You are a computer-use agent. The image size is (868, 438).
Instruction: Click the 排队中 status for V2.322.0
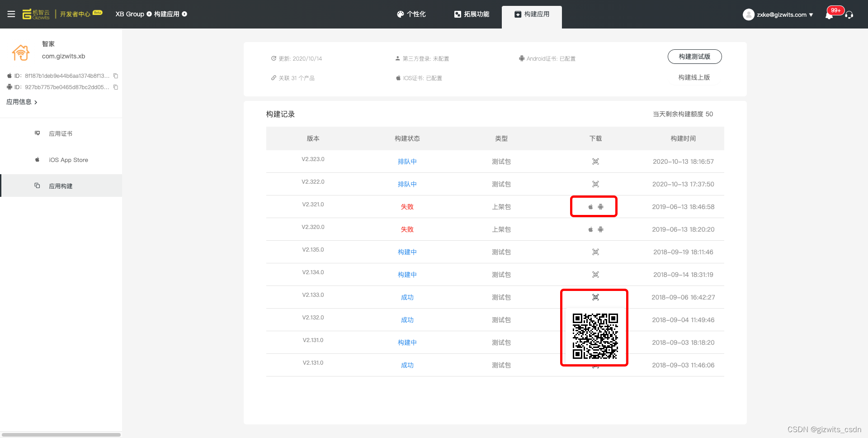pyautogui.click(x=407, y=184)
